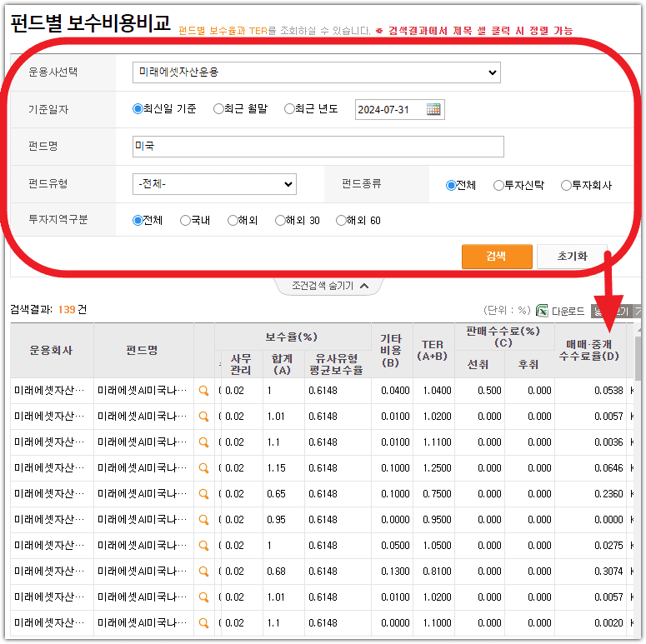This screenshot has width=646, height=644.
Task: Select 해외 investment region radio
Action: (233, 220)
